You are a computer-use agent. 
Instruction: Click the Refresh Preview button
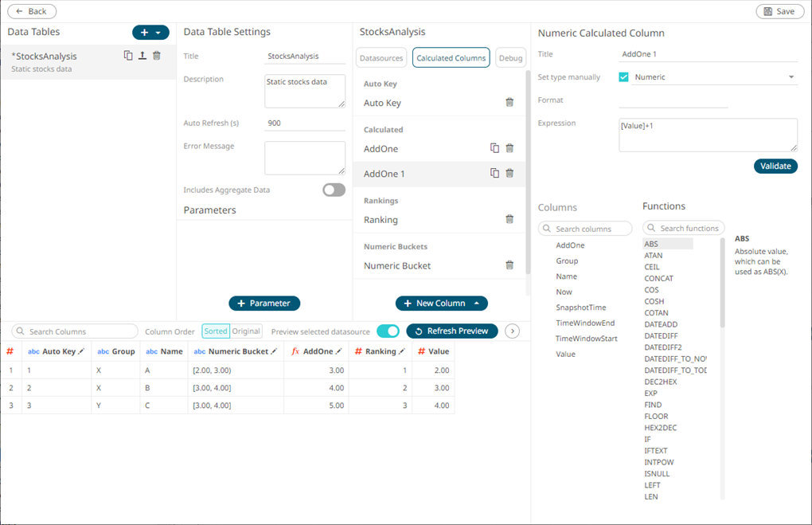coord(452,331)
